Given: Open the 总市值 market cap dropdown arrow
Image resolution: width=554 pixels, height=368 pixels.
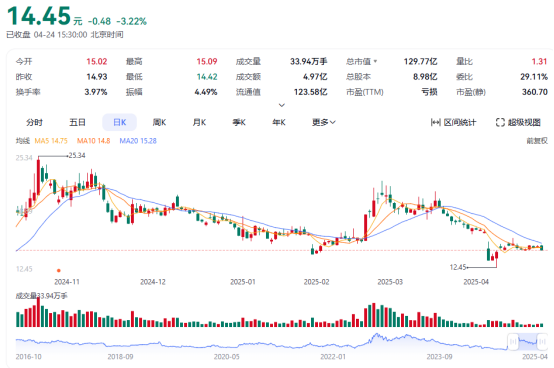Looking at the screenshot, I should pos(375,61).
